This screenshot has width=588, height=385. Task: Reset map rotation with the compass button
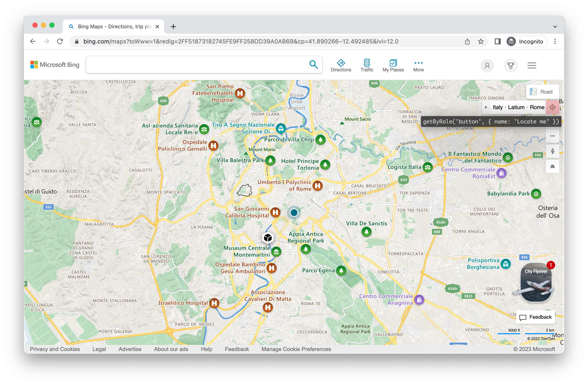tap(552, 151)
